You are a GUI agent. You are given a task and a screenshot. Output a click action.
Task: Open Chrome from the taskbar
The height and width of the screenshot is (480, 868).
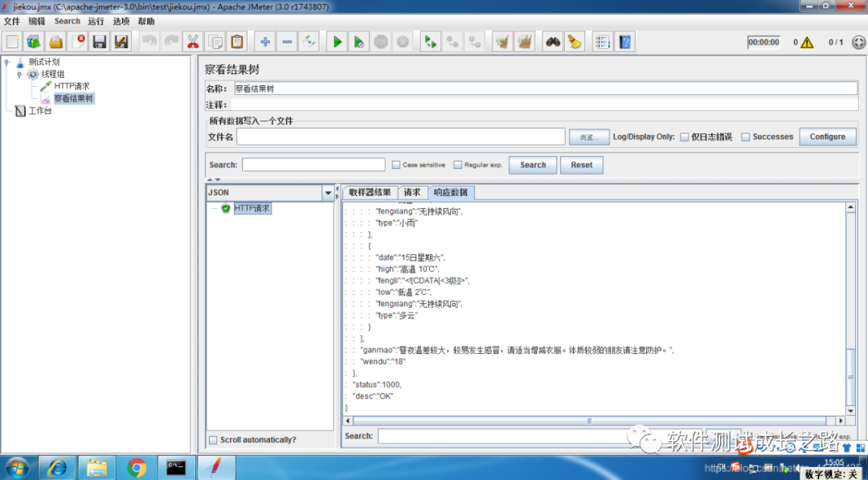coord(137,468)
